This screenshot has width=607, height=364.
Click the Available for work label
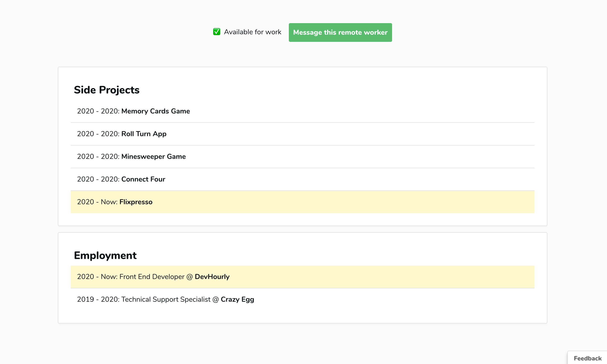[252, 32]
